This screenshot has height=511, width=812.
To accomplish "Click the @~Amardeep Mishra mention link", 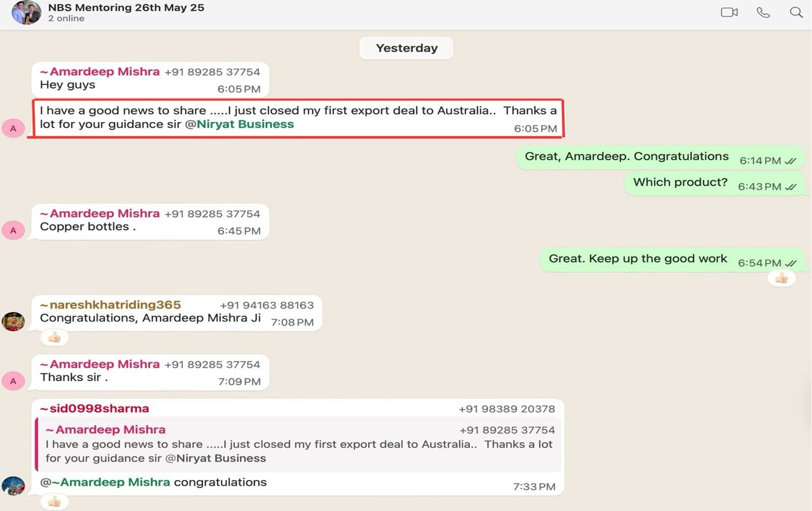I will tap(105, 482).
